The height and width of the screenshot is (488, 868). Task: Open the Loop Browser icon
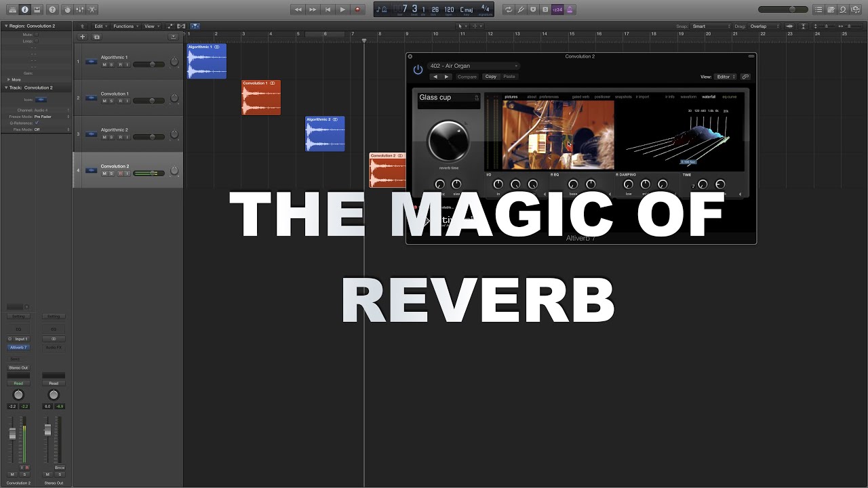[x=843, y=9]
